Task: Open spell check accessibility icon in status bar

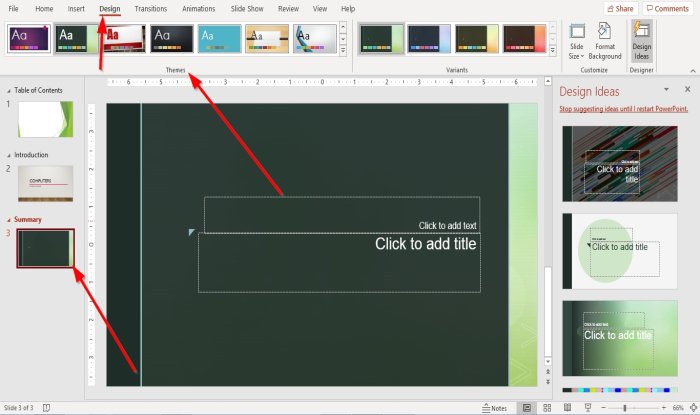Action: pyautogui.click(x=46, y=408)
